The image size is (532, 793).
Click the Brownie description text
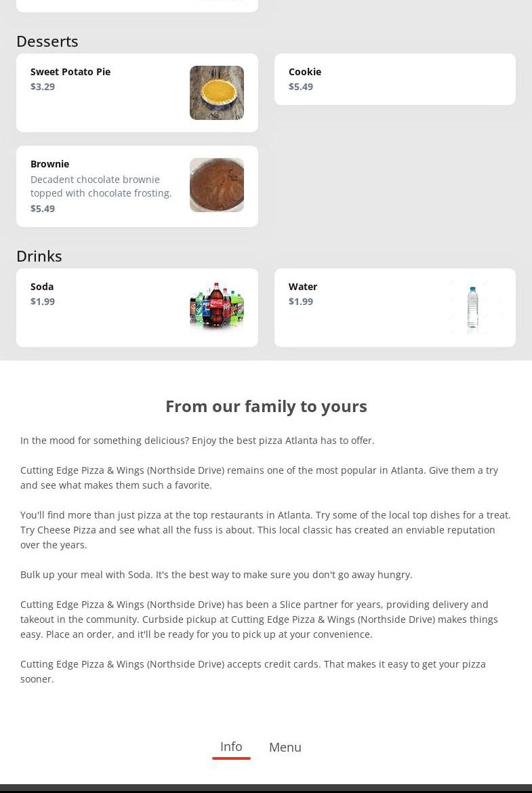tap(101, 186)
